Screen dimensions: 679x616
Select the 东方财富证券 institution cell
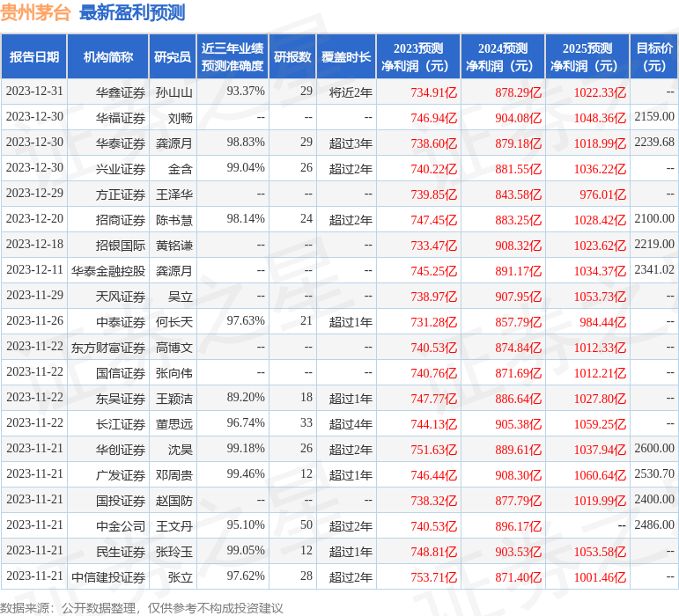point(108,348)
